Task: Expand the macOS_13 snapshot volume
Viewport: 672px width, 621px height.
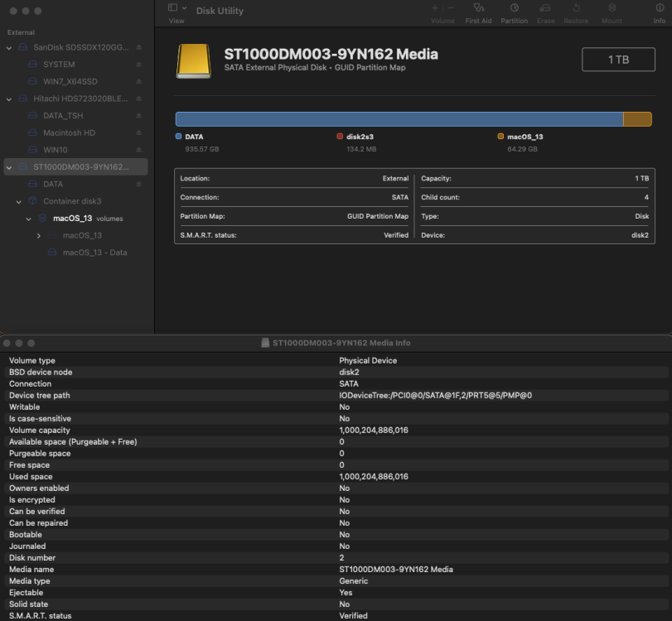Action: point(39,235)
